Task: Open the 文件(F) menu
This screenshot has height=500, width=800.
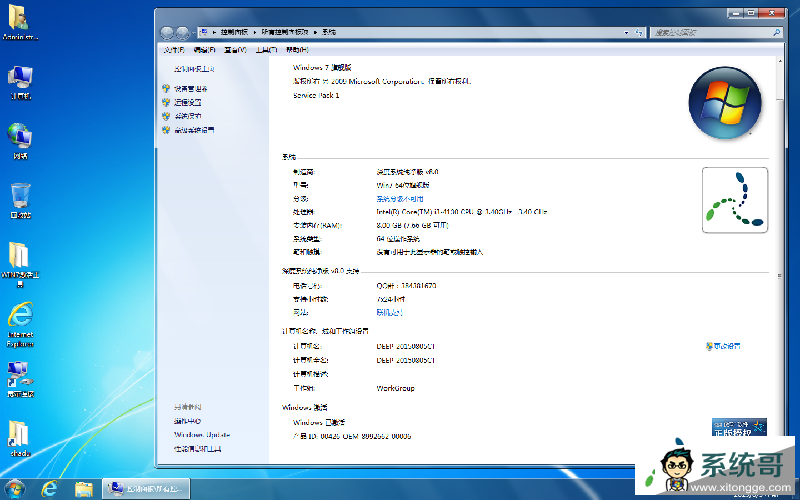Action: (174, 50)
